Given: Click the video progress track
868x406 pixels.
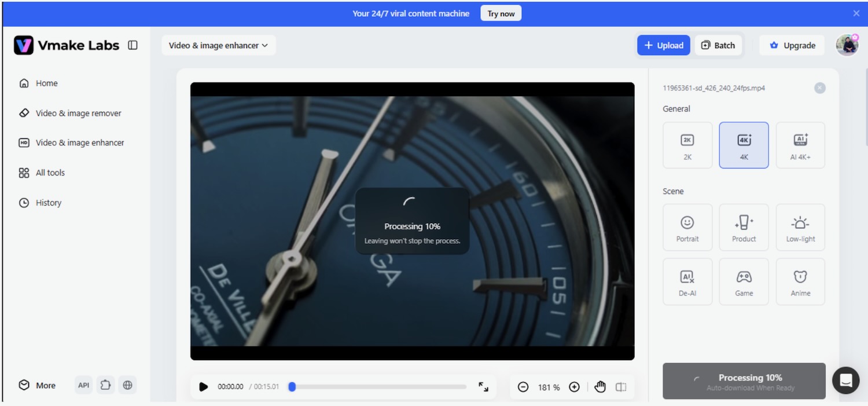Looking at the screenshot, I should pos(377,387).
